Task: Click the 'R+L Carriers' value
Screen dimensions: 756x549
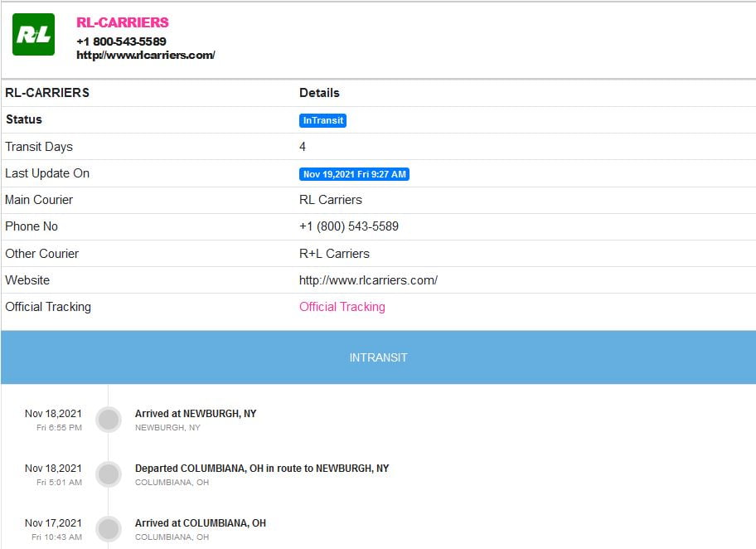Action: point(334,254)
